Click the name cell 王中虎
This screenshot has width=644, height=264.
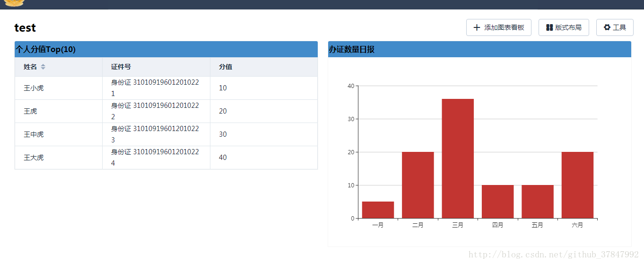pos(59,134)
